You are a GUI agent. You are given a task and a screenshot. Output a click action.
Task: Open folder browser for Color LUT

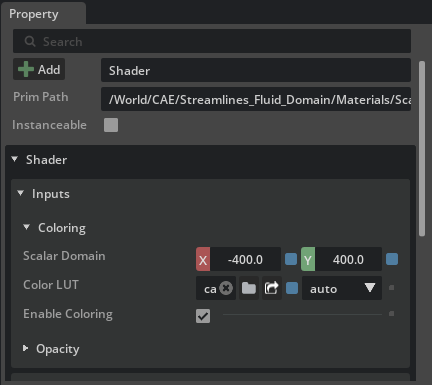[x=249, y=288]
